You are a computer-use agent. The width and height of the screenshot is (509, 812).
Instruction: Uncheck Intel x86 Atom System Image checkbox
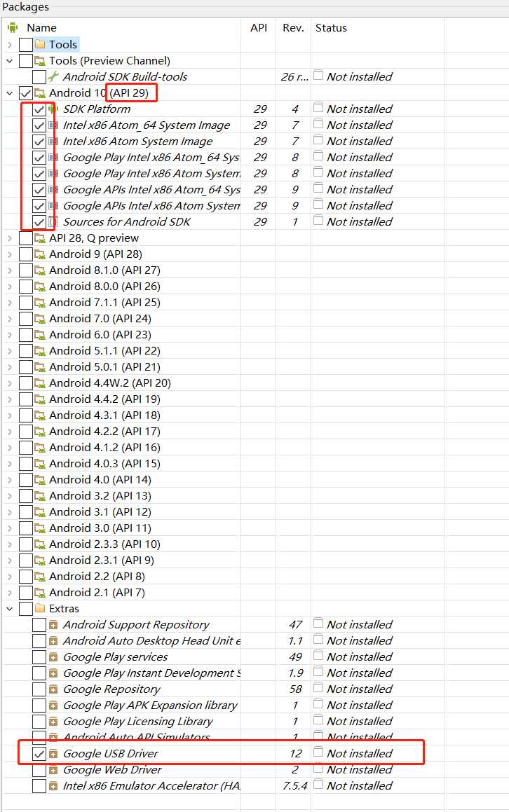tap(39, 141)
